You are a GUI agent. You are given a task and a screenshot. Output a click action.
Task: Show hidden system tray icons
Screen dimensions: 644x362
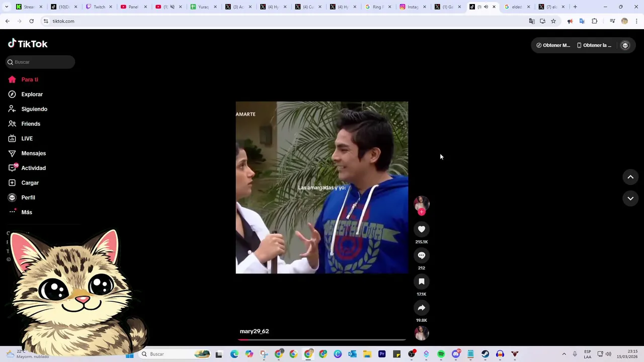tap(564, 354)
